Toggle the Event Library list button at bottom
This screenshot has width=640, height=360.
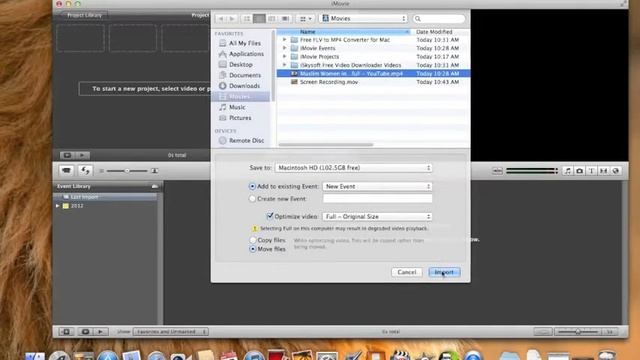(x=66, y=332)
